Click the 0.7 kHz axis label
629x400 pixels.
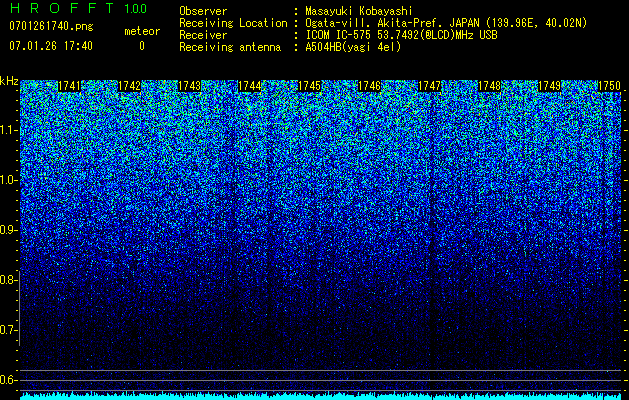[7, 330]
